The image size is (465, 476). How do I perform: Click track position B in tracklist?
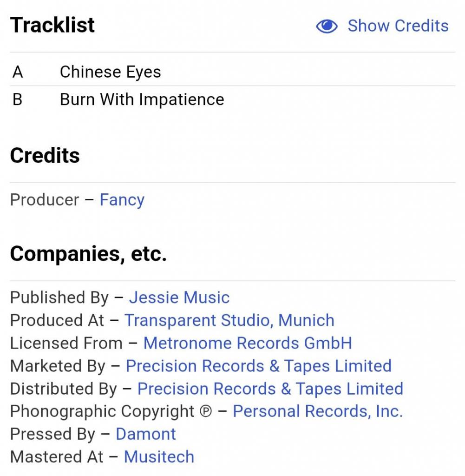pos(18,99)
